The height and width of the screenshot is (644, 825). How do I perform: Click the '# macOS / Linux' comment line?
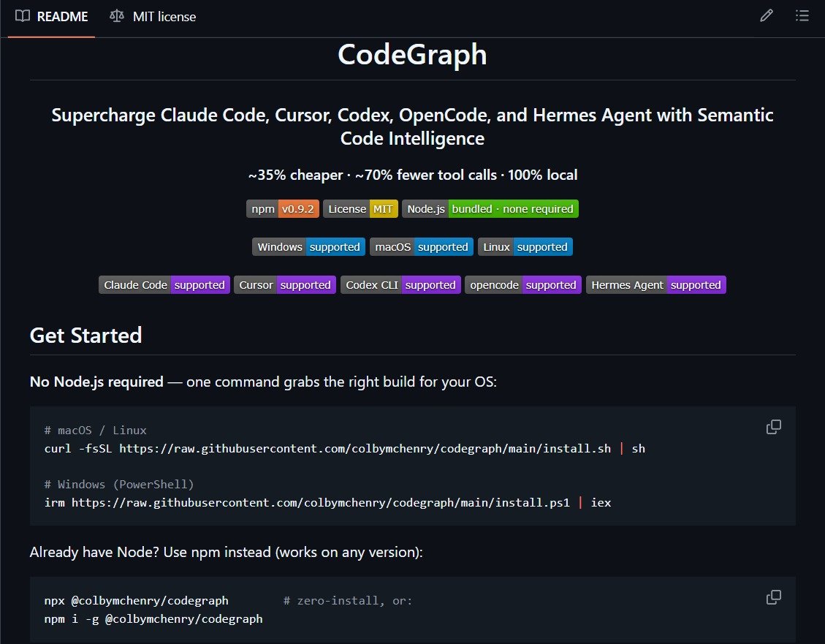(95, 430)
